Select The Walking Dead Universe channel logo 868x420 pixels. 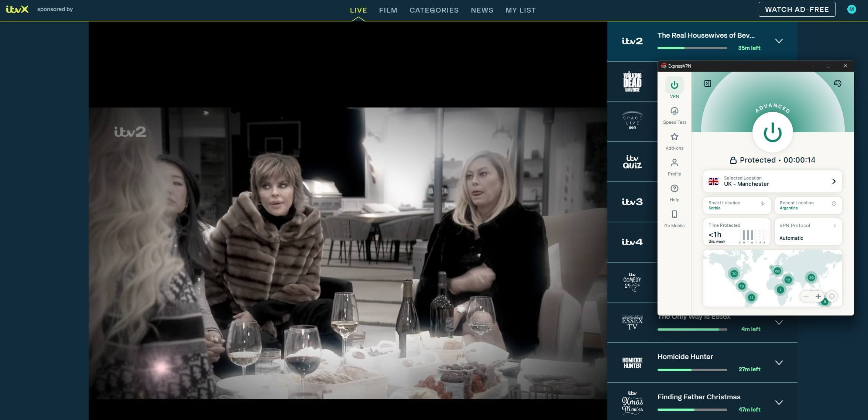tap(632, 81)
